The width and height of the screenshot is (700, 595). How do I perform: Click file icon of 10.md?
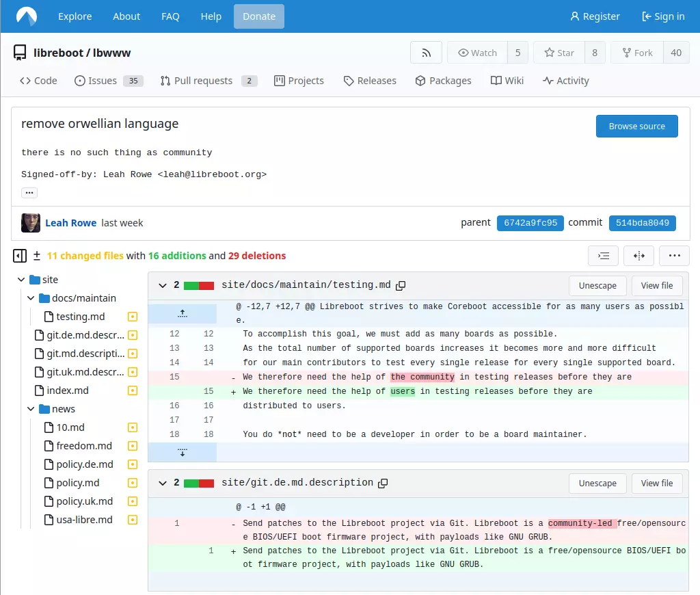pyautogui.click(x=49, y=427)
